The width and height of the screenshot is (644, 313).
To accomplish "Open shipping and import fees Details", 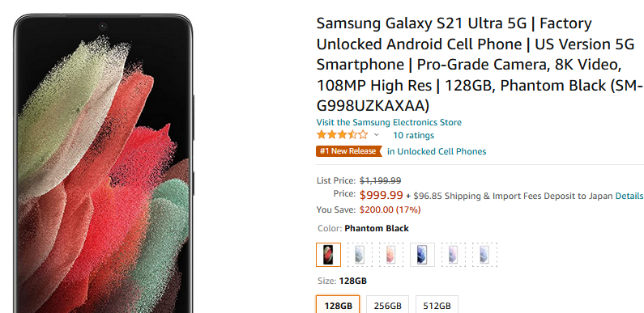I will (x=629, y=196).
